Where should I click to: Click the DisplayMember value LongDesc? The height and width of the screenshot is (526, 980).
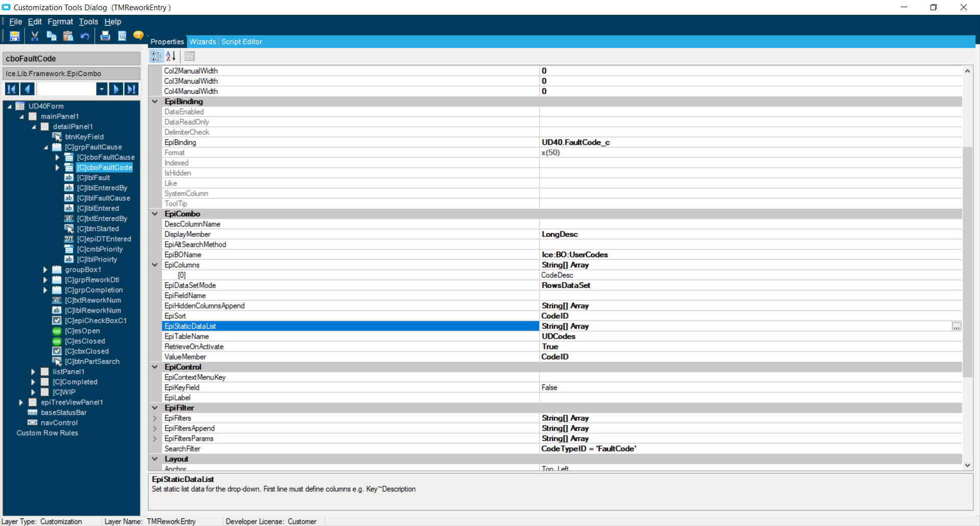pos(560,234)
